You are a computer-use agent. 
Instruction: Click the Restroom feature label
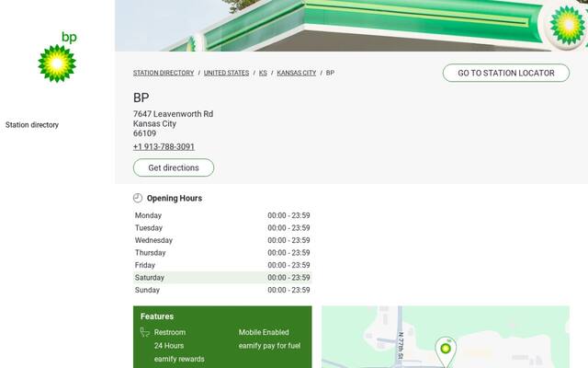pos(170,332)
